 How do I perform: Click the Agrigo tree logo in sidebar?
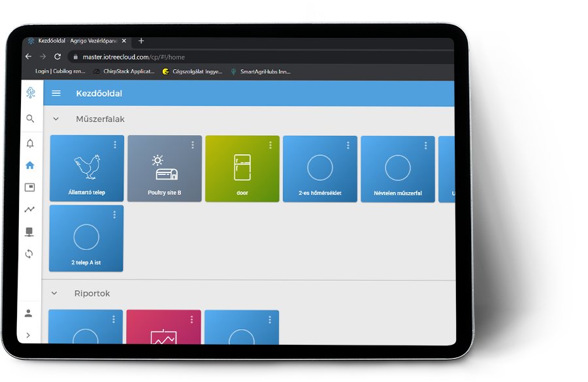(31, 93)
